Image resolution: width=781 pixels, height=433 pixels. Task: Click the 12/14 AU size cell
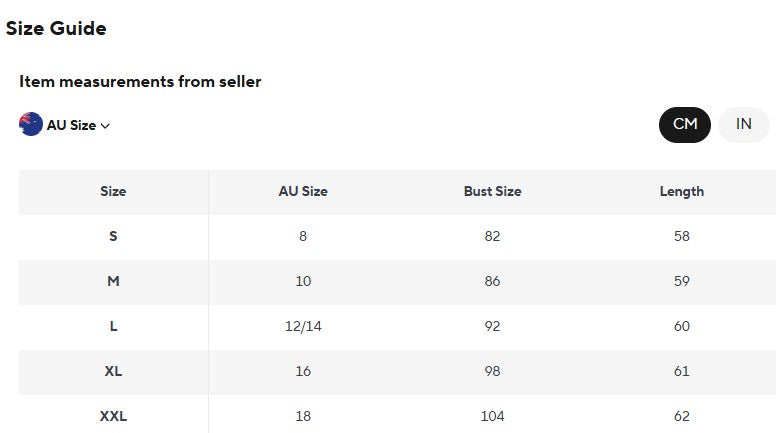click(x=303, y=326)
